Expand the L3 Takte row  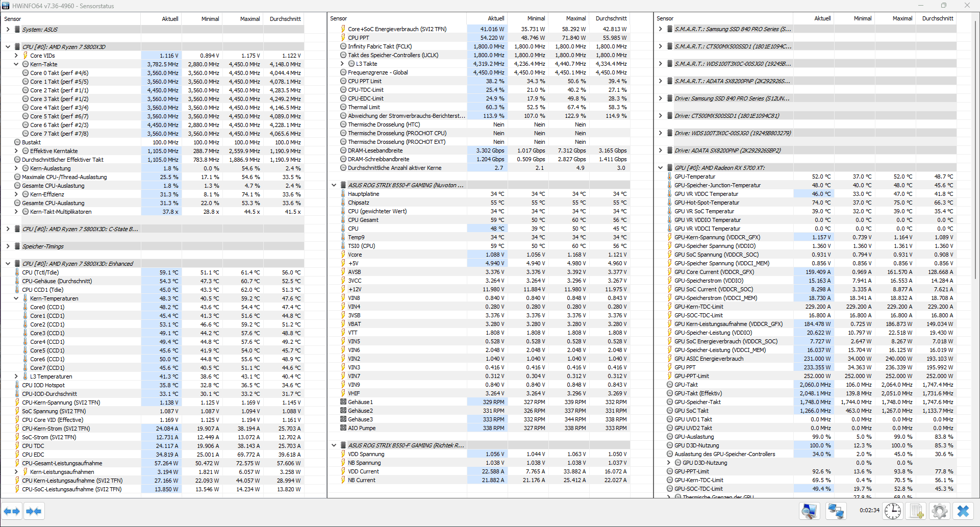[342, 64]
